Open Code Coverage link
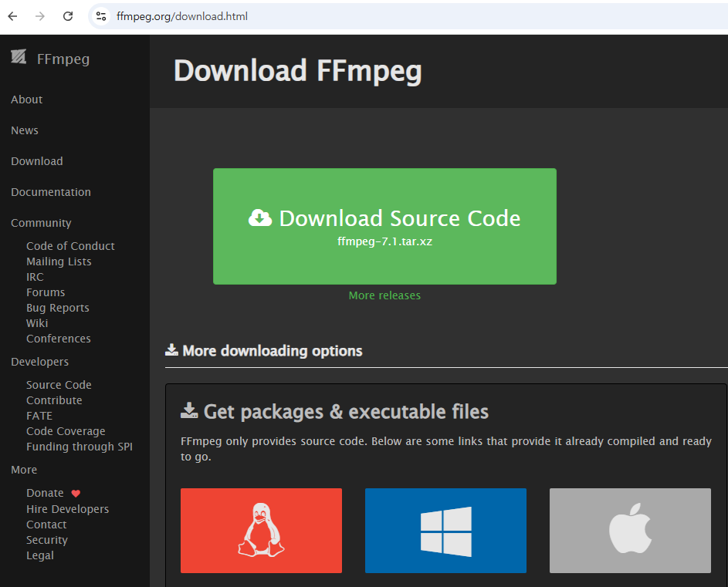The width and height of the screenshot is (728, 587). pos(66,431)
